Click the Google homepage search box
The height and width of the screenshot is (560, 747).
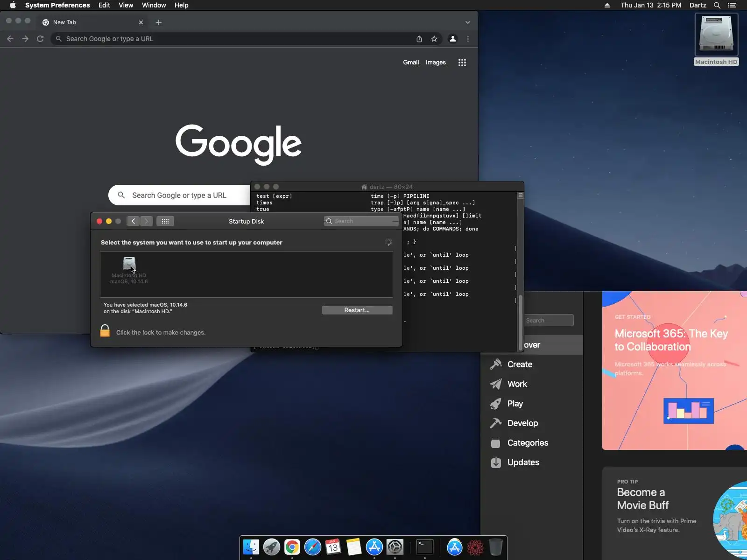[179, 195]
